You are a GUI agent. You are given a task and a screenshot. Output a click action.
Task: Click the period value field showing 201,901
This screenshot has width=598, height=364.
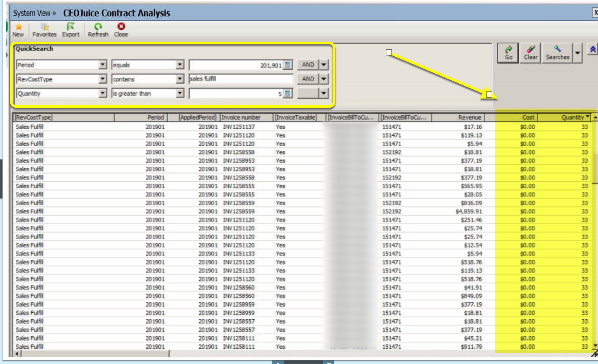pyautogui.click(x=236, y=65)
